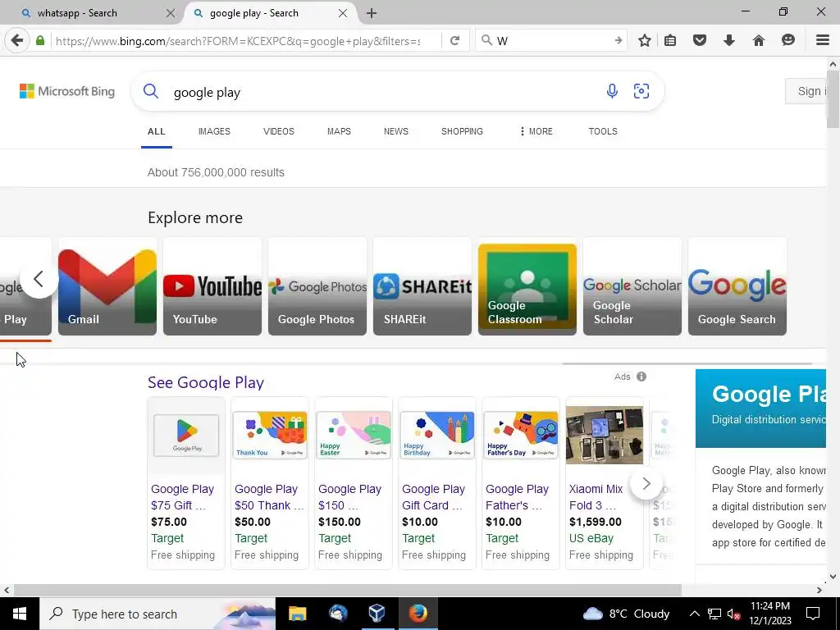Image resolution: width=840 pixels, height=630 pixels.
Task: Select the ALL results tab
Action: (x=157, y=131)
